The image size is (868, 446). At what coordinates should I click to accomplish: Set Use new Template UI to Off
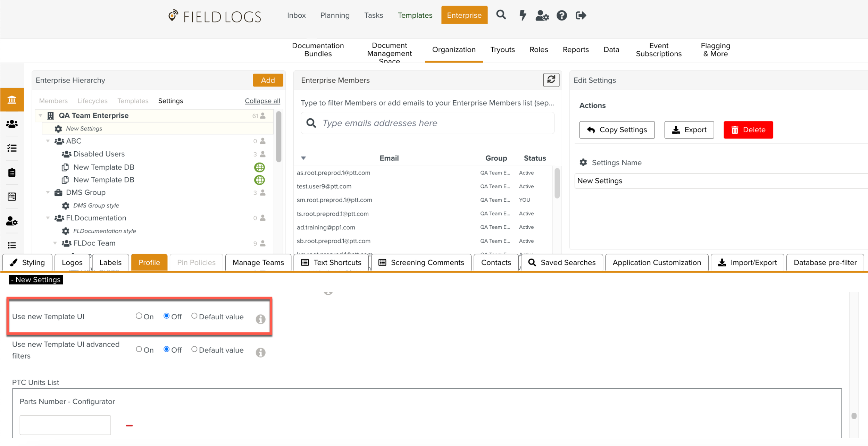coord(167,316)
